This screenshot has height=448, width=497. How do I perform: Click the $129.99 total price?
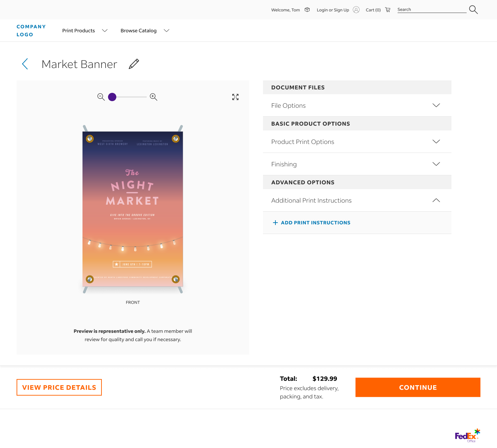[325, 379]
